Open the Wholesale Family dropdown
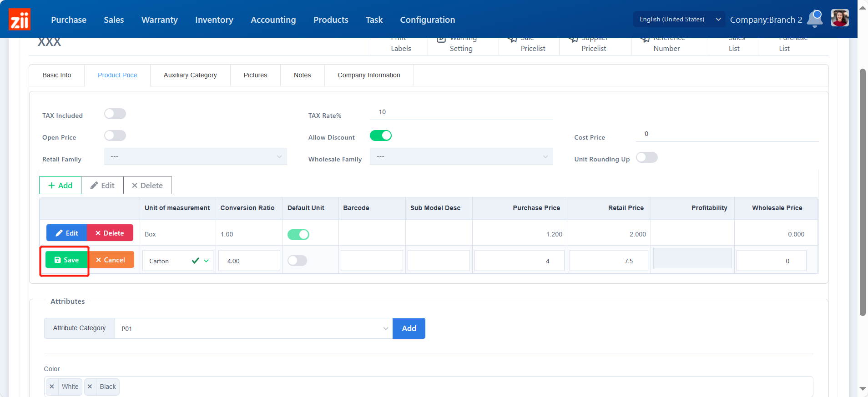 tap(461, 156)
